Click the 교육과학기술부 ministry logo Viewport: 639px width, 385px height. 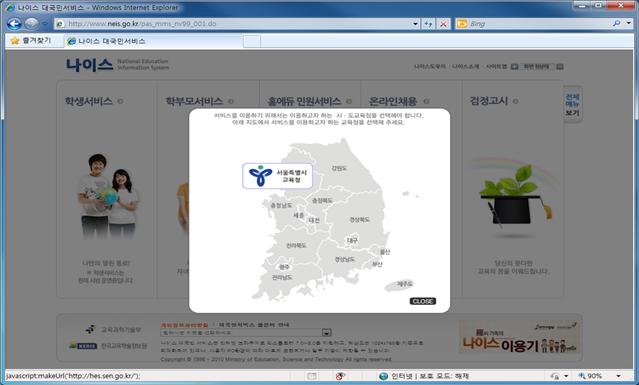(x=114, y=329)
